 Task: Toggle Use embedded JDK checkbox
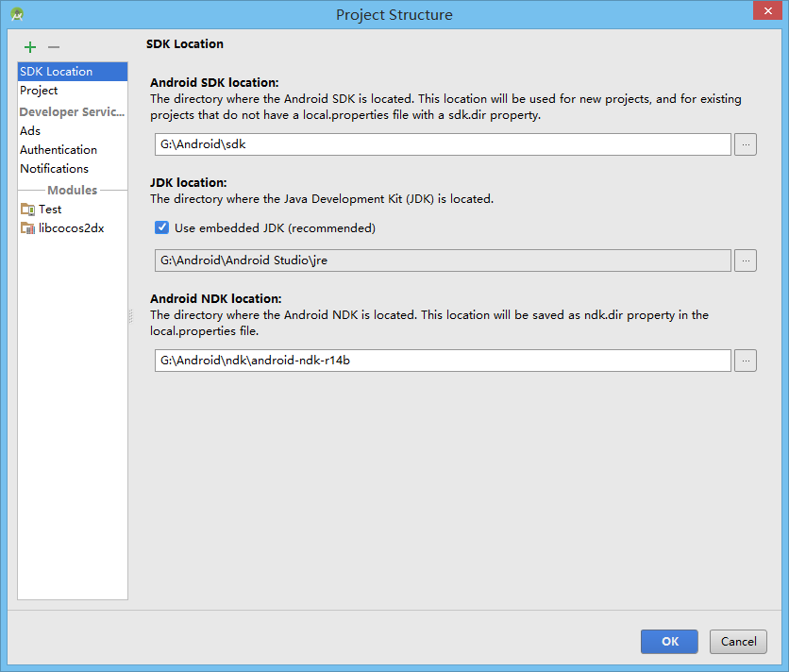pyautogui.click(x=162, y=227)
